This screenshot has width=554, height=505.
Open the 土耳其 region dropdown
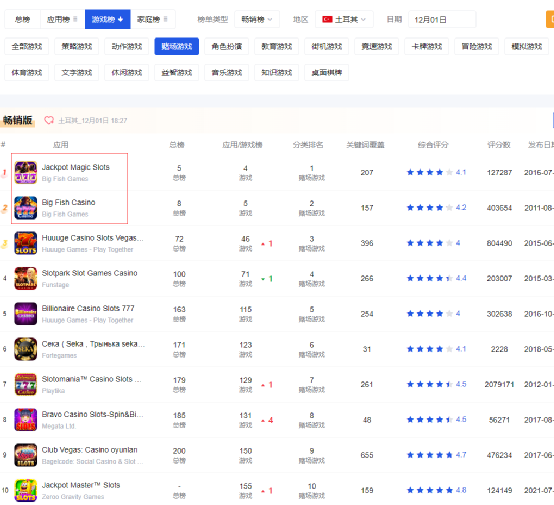[344, 19]
